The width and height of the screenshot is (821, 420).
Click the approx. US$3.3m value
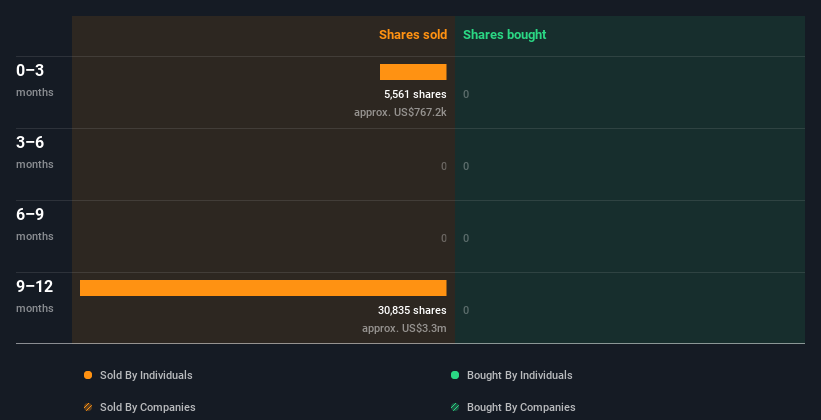pyautogui.click(x=404, y=328)
